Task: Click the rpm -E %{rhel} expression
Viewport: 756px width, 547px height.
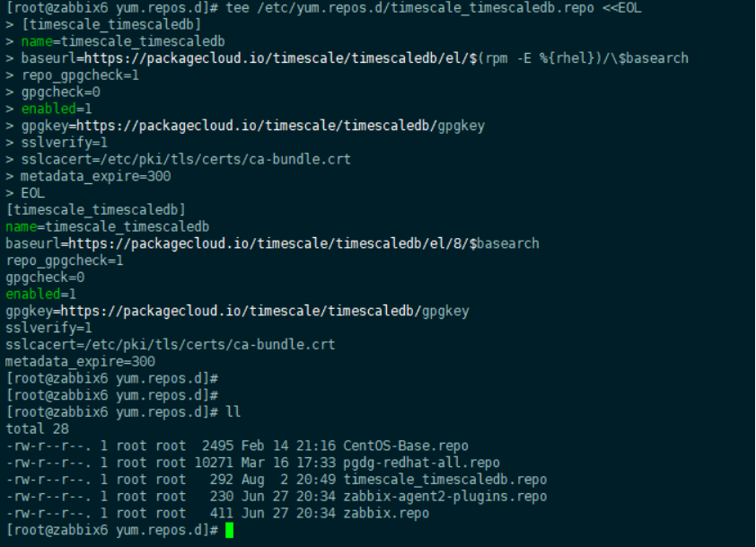Action: (539, 58)
